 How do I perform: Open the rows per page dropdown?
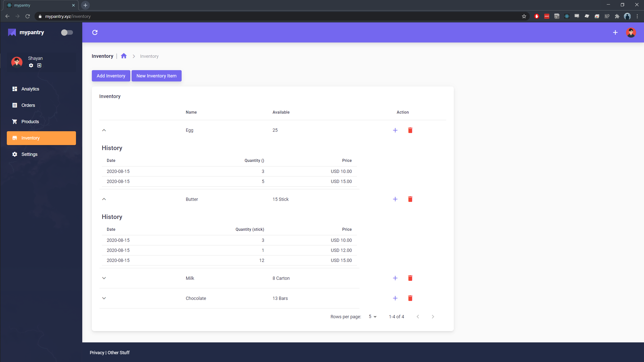coord(373,317)
